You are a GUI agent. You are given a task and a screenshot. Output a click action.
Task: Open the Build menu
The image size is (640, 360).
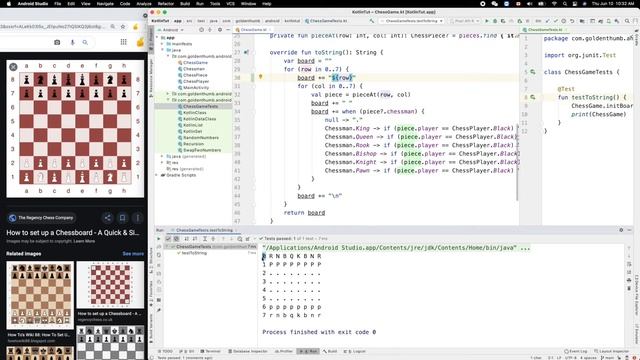(185, 4)
